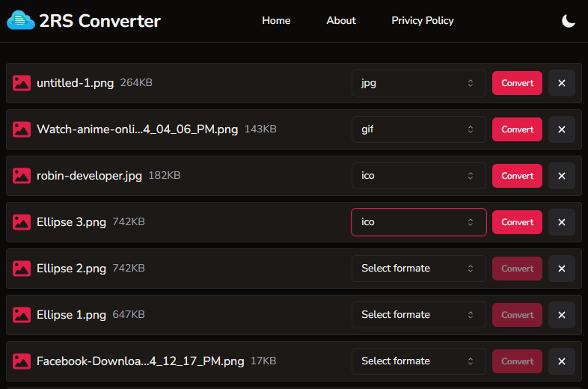The height and width of the screenshot is (389, 588).
Task: Toggle dark mode with the moon icon
Action: point(568,21)
